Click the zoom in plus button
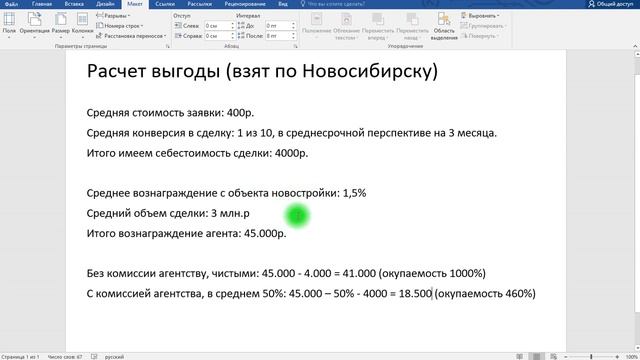640x360 pixels. pyautogui.click(x=617, y=357)
